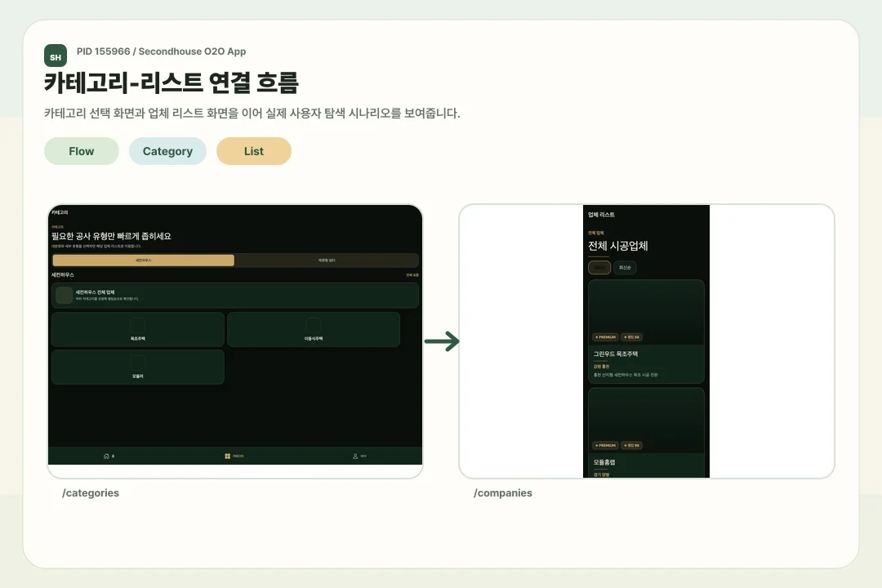882x588 pixels.
Task: Click the small link right of 세컨하우스 heading
Action: click(x=412, y=275)
